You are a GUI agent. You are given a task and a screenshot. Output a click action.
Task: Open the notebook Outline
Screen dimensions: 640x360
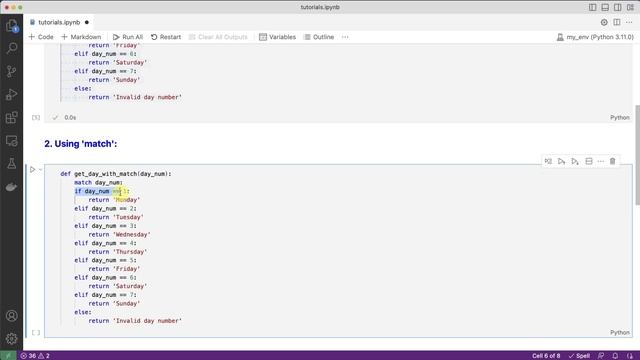click(319, 37)
